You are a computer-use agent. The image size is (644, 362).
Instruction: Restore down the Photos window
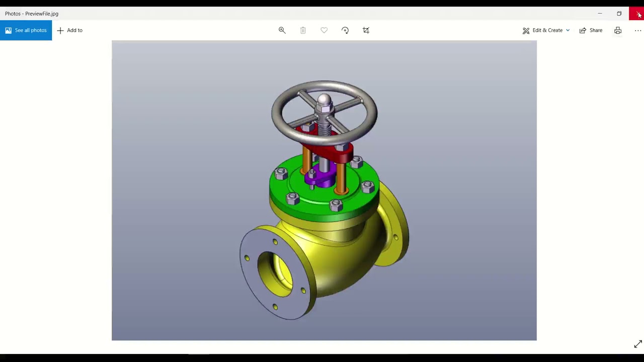pyautogui.click(x=619, y=14)
